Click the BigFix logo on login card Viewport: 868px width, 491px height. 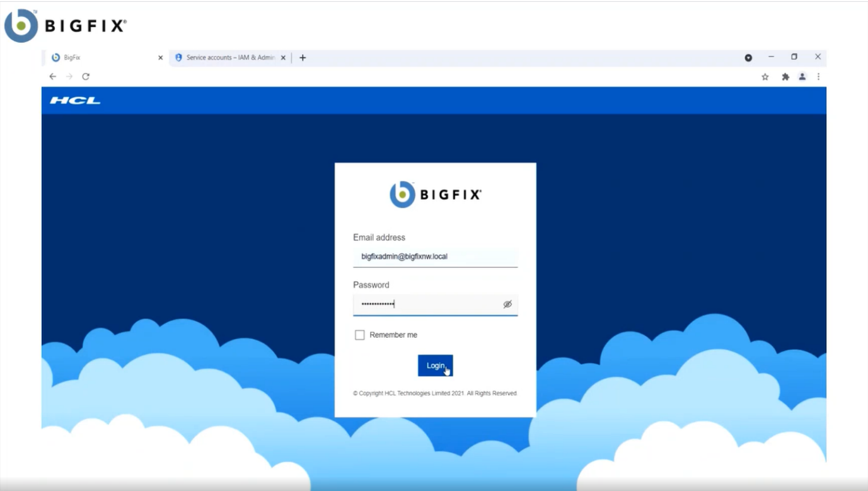coord(435,194)
